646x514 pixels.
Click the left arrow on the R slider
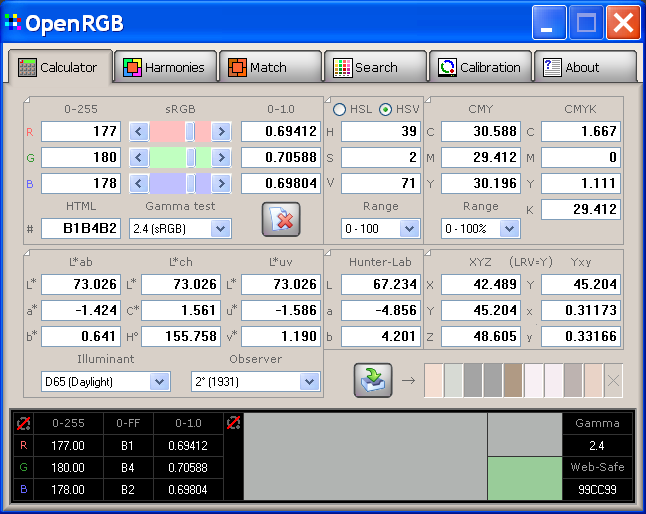[x=139, y=131]
